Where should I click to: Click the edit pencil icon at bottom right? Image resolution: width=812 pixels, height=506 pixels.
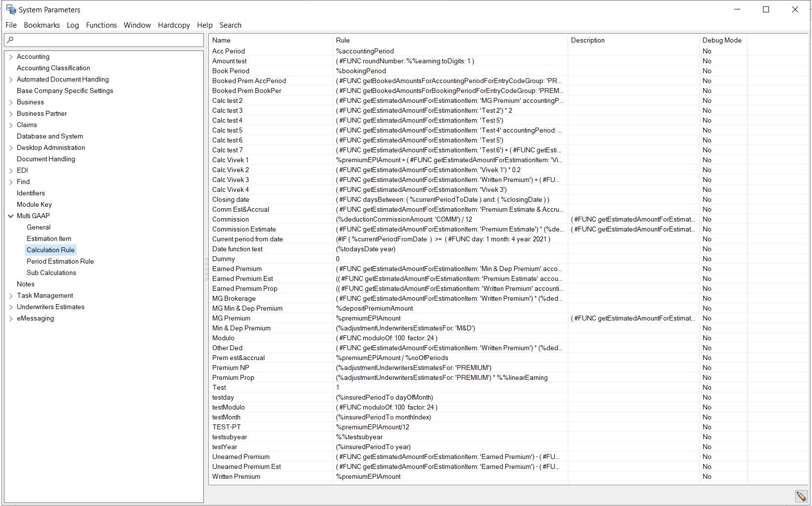tap(801, 496)
